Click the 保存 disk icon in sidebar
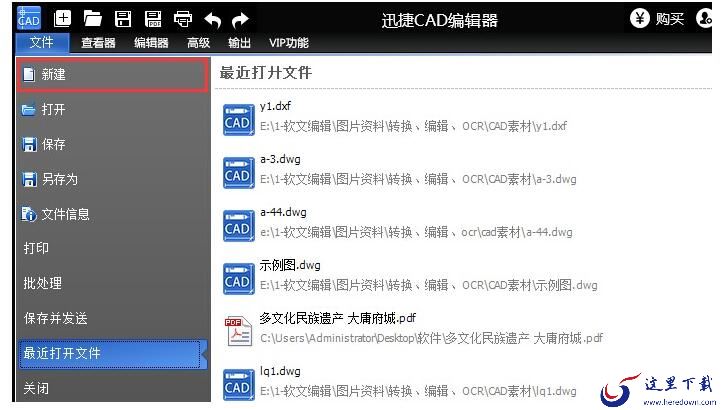 pyautogui.click(x=29, y=144)
